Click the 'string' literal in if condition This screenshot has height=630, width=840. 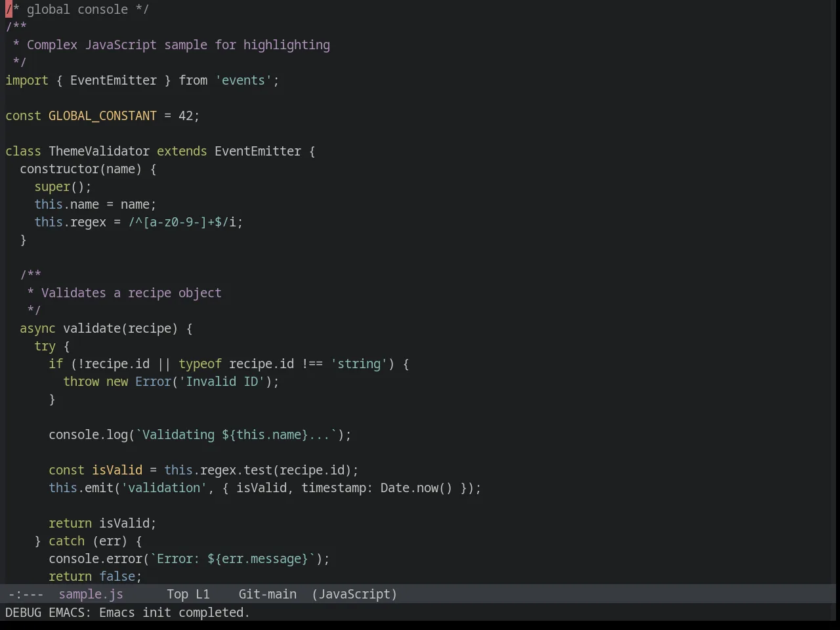[x=359, y=364]
